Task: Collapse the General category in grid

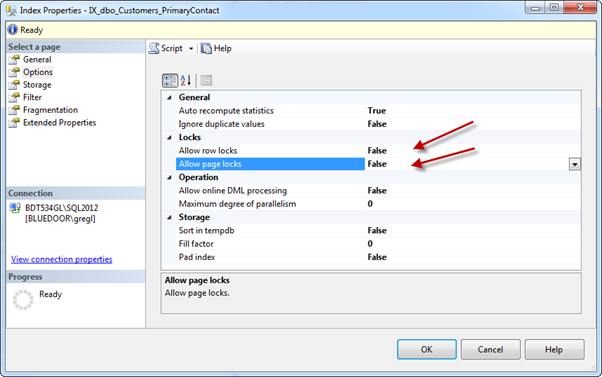Action: 169,98
